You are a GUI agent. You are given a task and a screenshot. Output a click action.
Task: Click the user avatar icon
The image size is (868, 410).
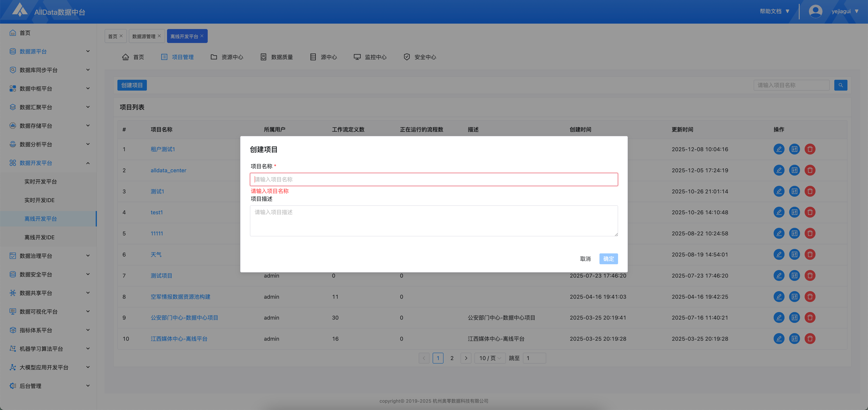(x=815, y=11)
